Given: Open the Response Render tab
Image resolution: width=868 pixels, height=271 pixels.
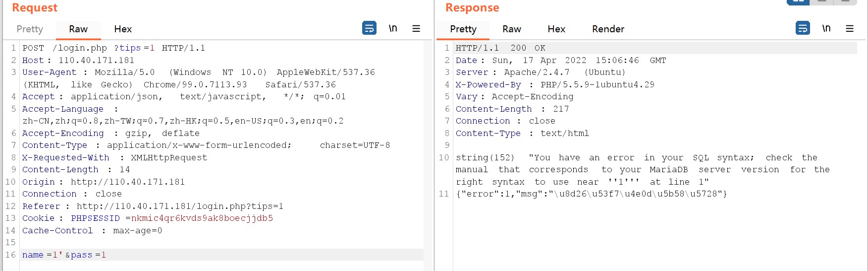Looking at the screenshot, I should click(608, 29).
